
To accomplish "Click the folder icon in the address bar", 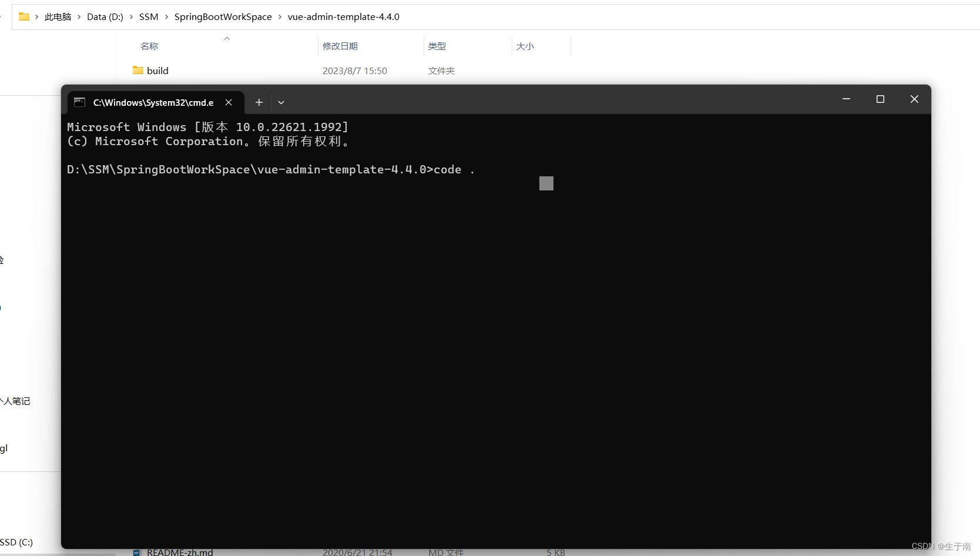I will point(24,16).
